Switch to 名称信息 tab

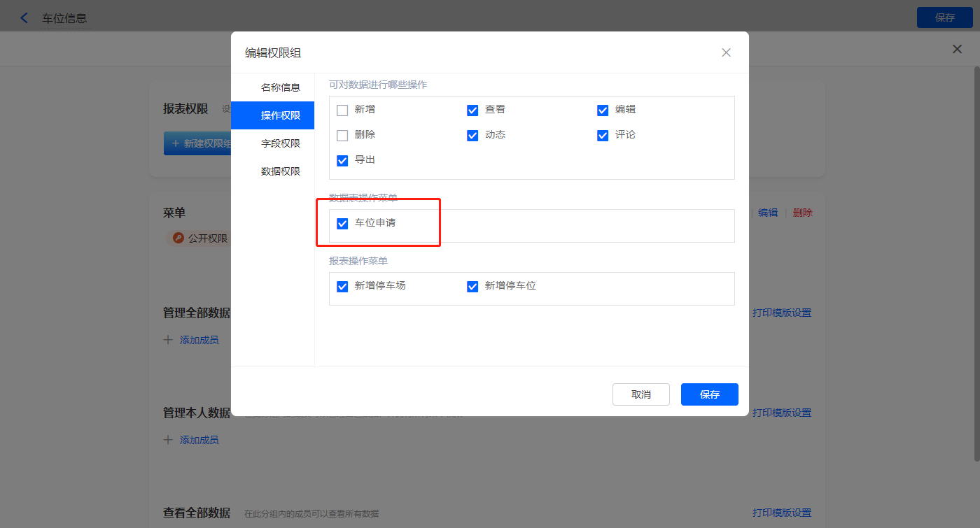coord(280,87)
